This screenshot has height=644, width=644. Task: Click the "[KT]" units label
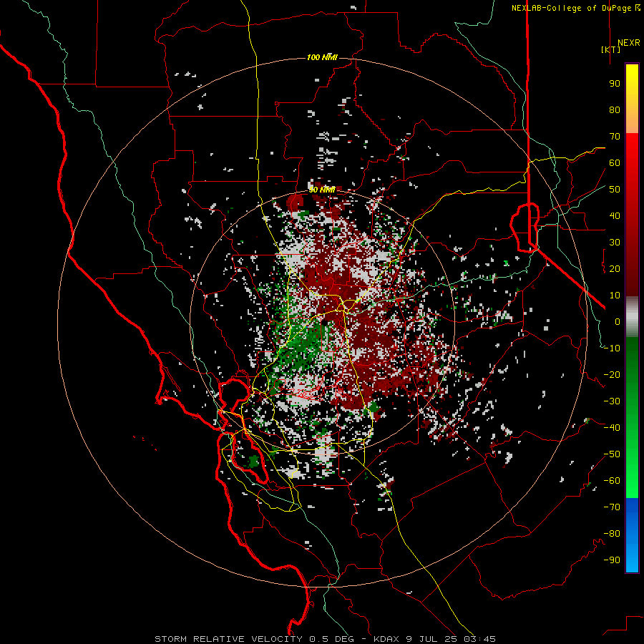point(611,49)
